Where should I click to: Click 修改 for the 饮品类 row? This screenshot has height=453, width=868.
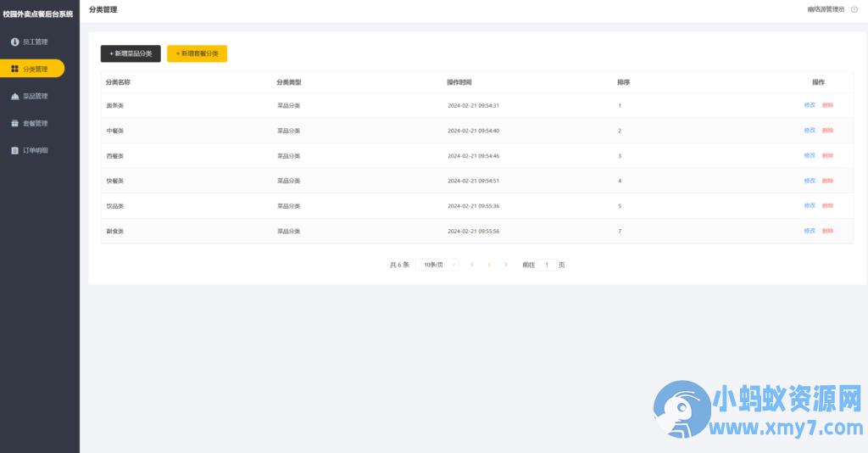[x=810, y=205]
